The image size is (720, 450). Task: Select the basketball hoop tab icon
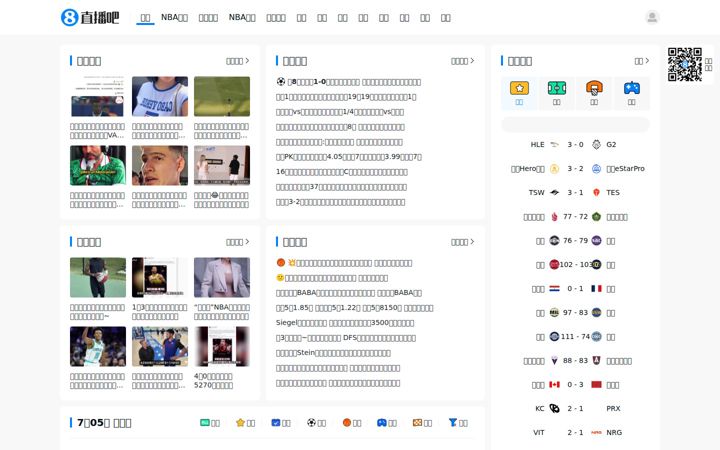(x=594, y=88)
